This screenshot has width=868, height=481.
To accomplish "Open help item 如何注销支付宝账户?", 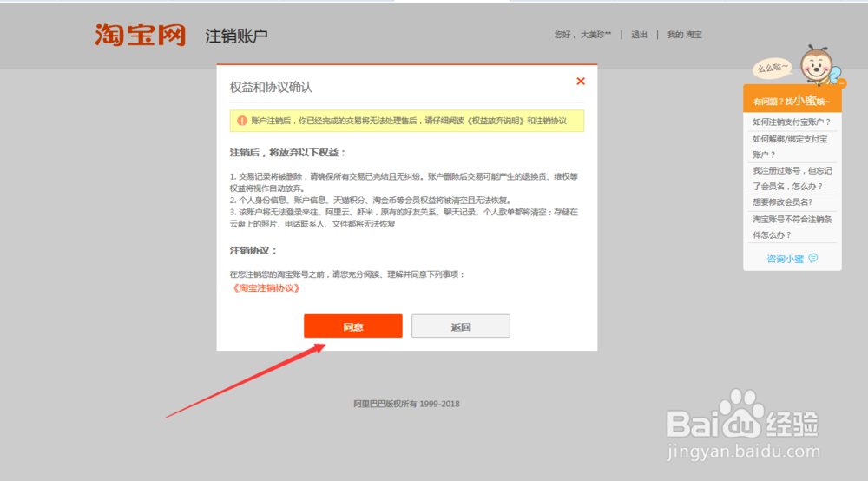I will pos(792,122).
